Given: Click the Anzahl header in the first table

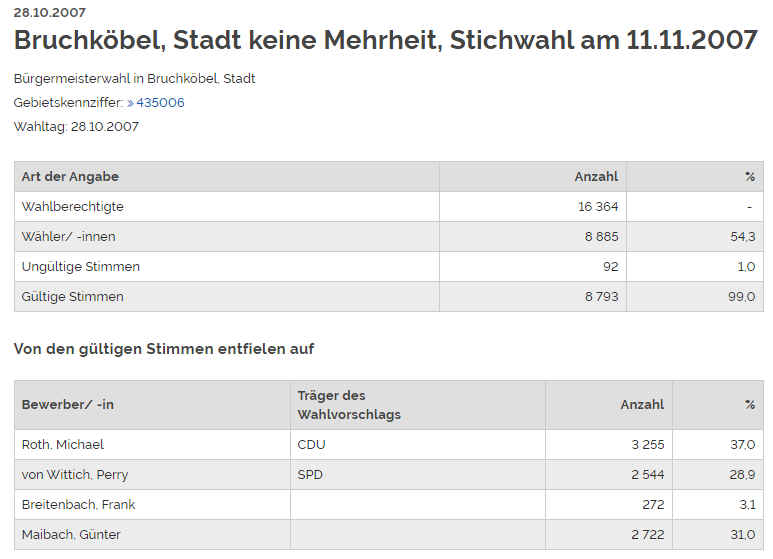Looking at the screenshot, I should [x=595, y=177].
